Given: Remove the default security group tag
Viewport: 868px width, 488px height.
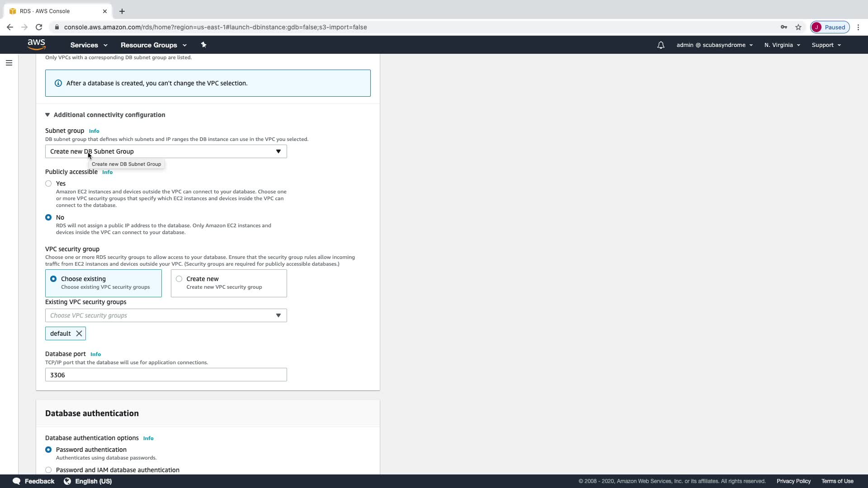Looking at the screenshot, I should pos(79,333).
